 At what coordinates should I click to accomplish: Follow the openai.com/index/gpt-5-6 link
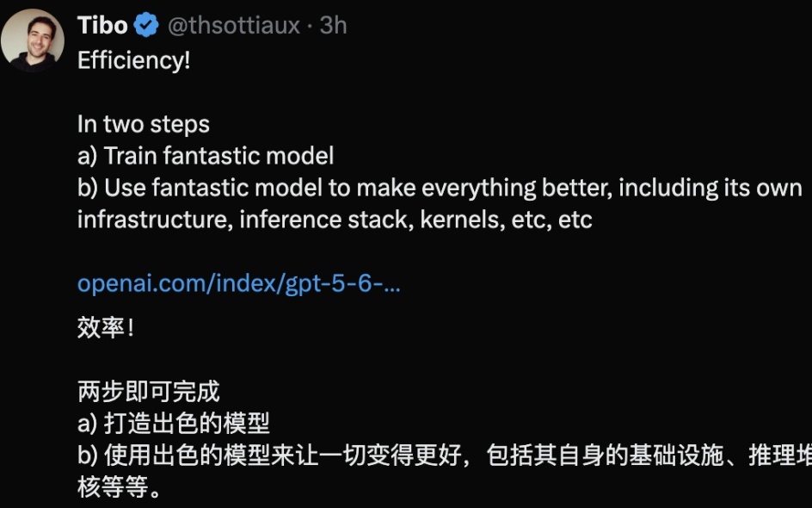coord(239,284)
